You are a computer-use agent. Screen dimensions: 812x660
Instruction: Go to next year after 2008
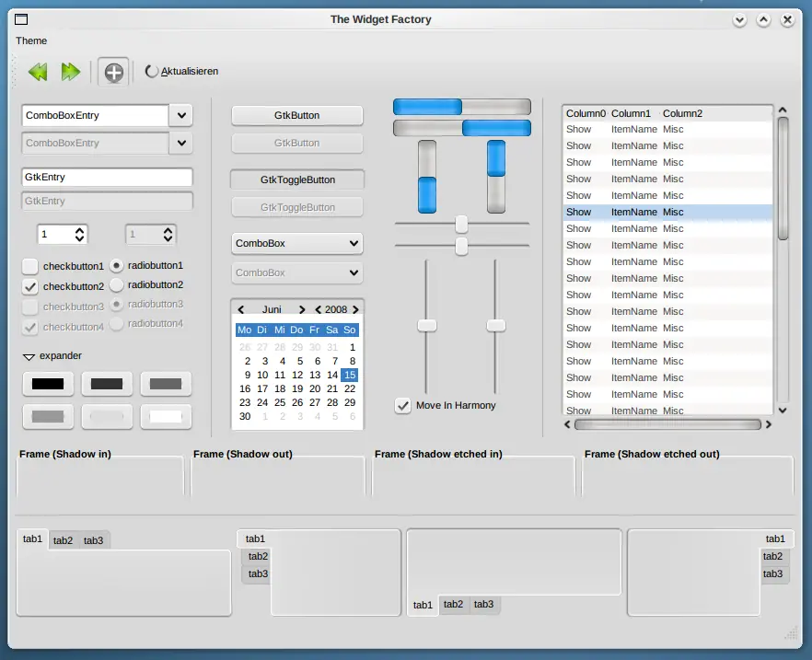pyautogui.click(x=355, y=309)
